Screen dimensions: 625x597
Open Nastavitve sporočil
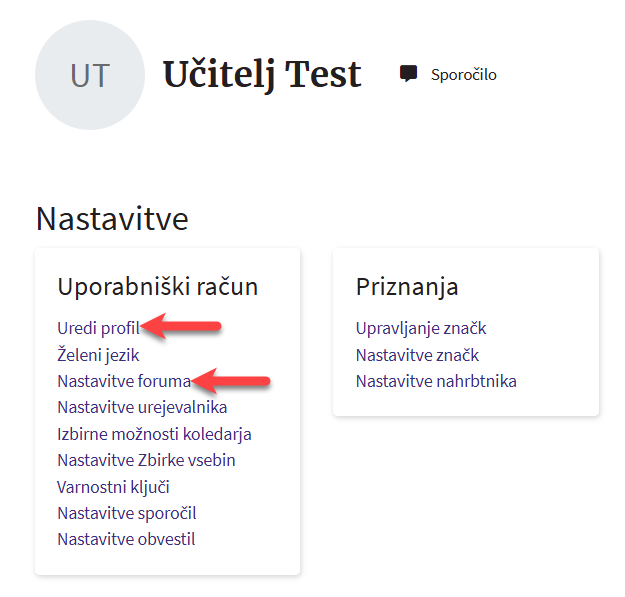tap(127, 513)
